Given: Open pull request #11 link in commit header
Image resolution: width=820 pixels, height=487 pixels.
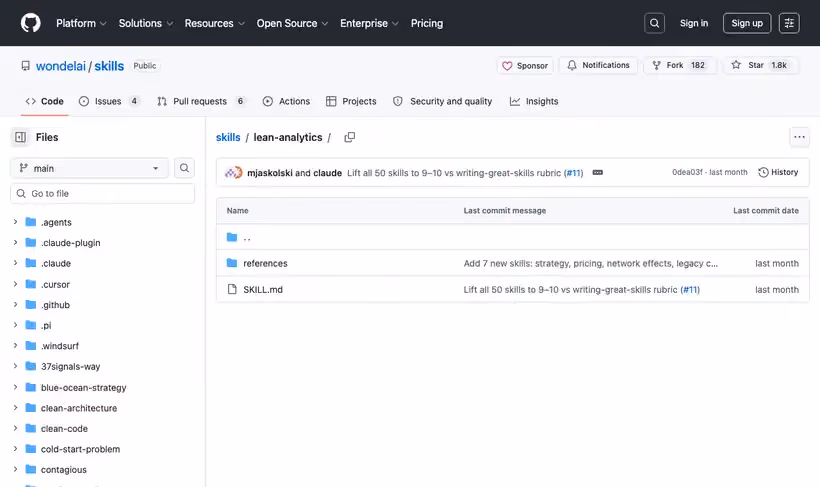Looking at the screenshot, I should 574,173.
